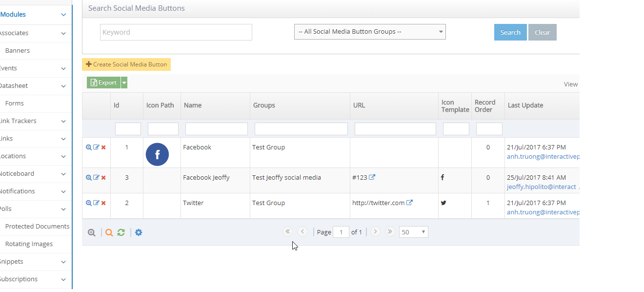The image size is (644, 292).
Task: Click Create Social Media Button
Action: [126, 64]
